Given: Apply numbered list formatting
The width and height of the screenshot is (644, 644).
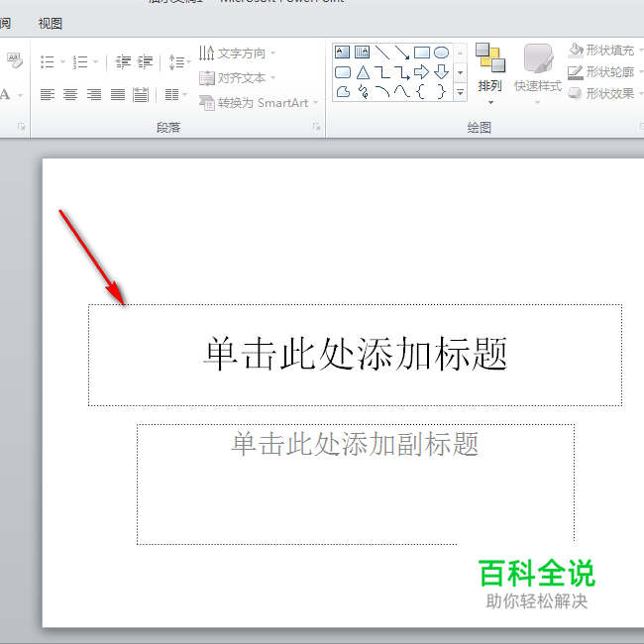Looking at the screenshot, I should (x=80, y=62).
